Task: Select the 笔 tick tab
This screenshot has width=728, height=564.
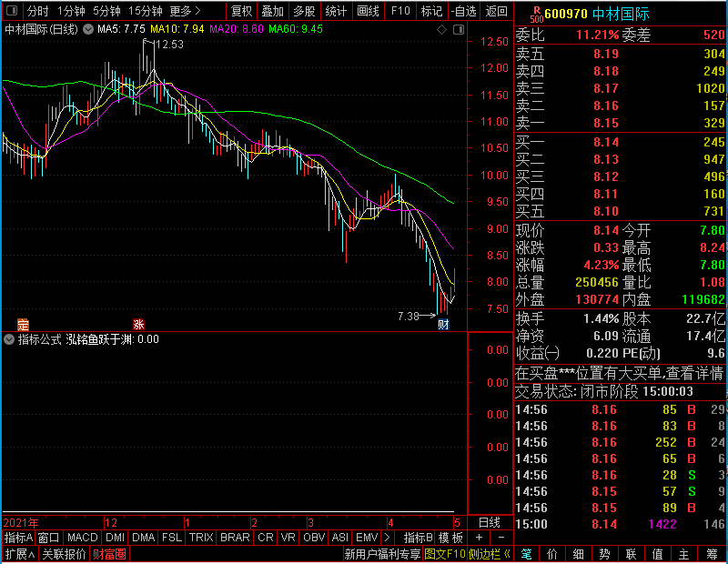Action: click(527, 554)
